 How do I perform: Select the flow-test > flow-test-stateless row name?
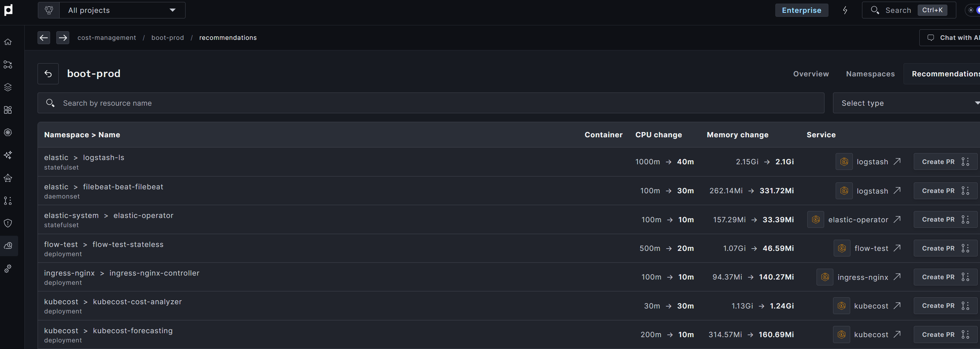tap(104, 244)
